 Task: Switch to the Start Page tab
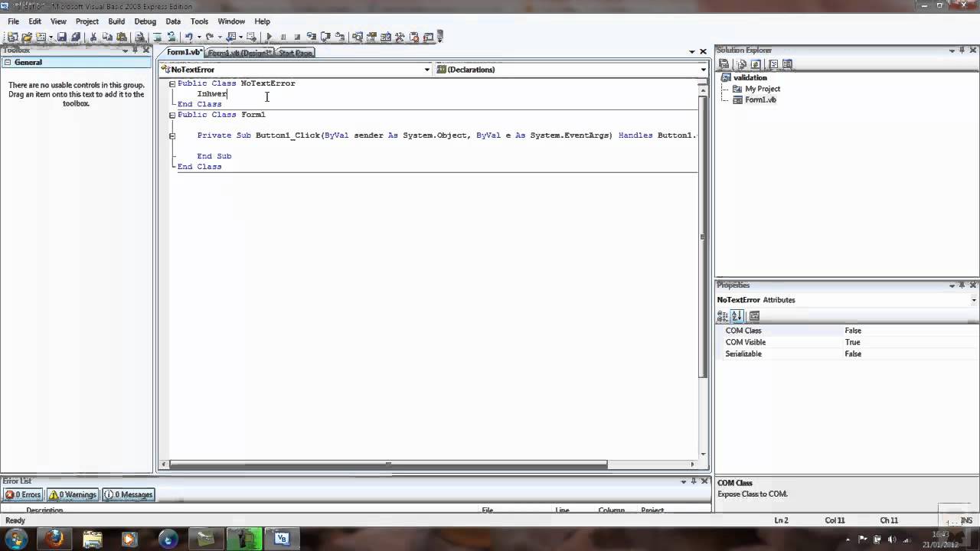coord(295,53)
